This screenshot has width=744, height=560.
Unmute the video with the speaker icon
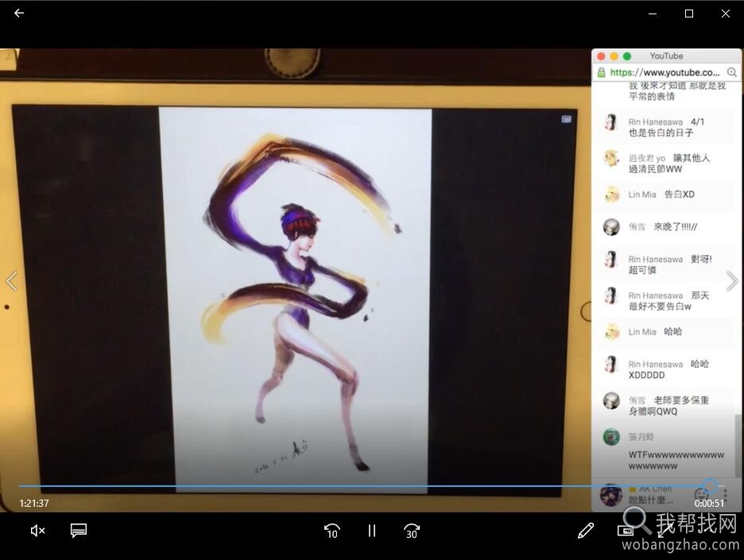pyautogui.click(x=37, y=531)
